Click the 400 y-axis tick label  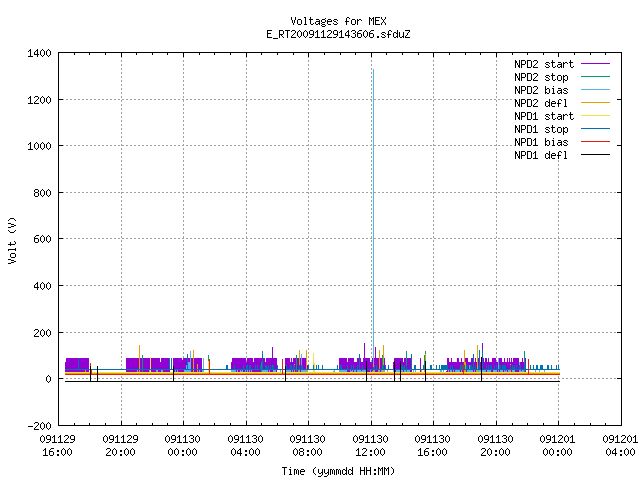[42, 286]
